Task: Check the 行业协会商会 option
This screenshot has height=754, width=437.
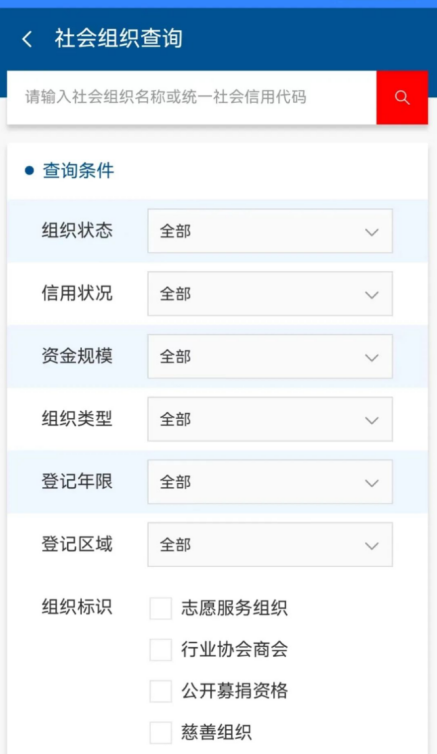Action: click(161, 650)
